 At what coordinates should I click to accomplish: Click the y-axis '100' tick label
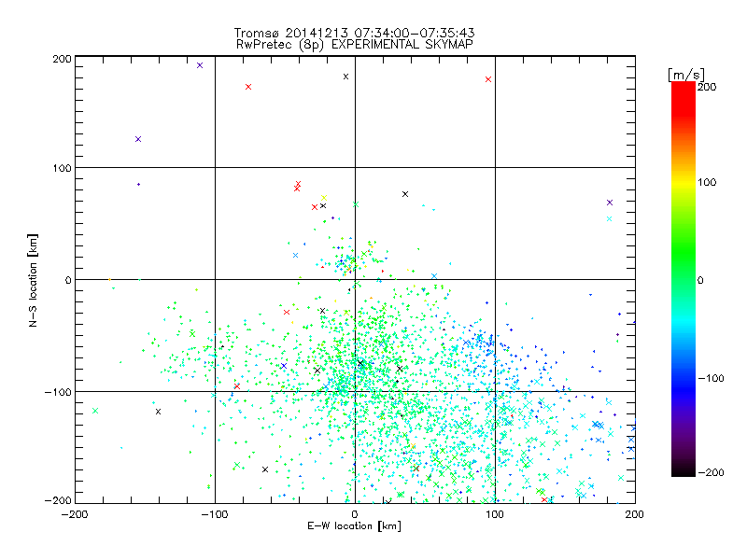tap(62, 168)
